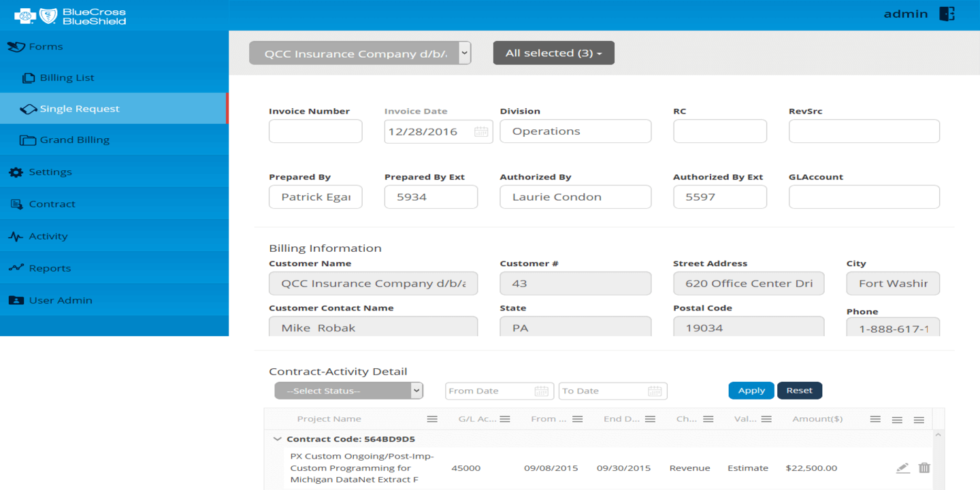This screenshot has height=490, width=980.
Task: Open the Forms menu label
Action: (x=46, y=47)
